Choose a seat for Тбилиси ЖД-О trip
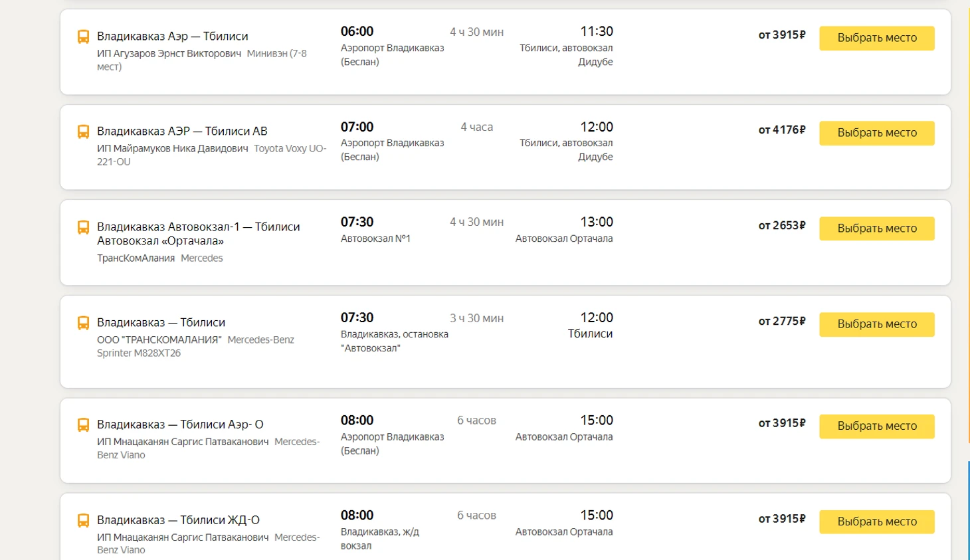The height and width of the screenshot is (560, 970). pyautogui.click(x=876, y=521)
